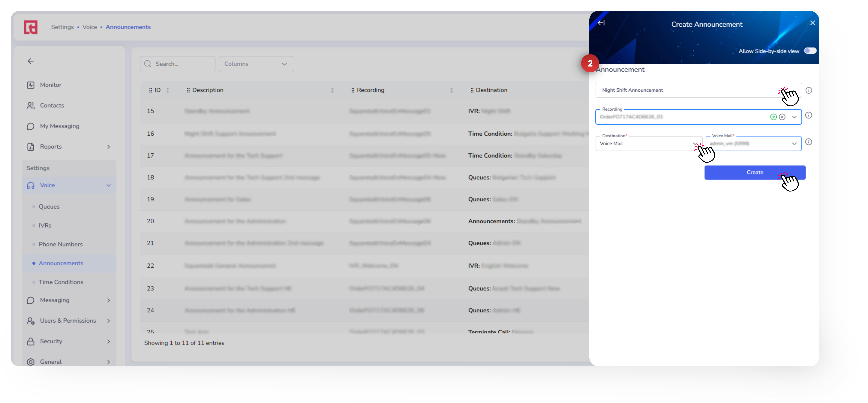Open Monitor from the sidebar

click(50, 85)
